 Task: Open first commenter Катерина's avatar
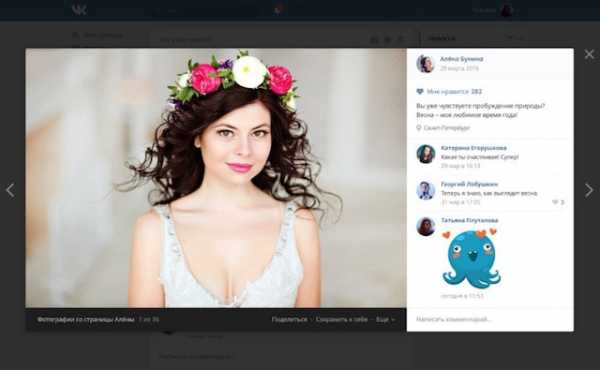pos(426,154)
